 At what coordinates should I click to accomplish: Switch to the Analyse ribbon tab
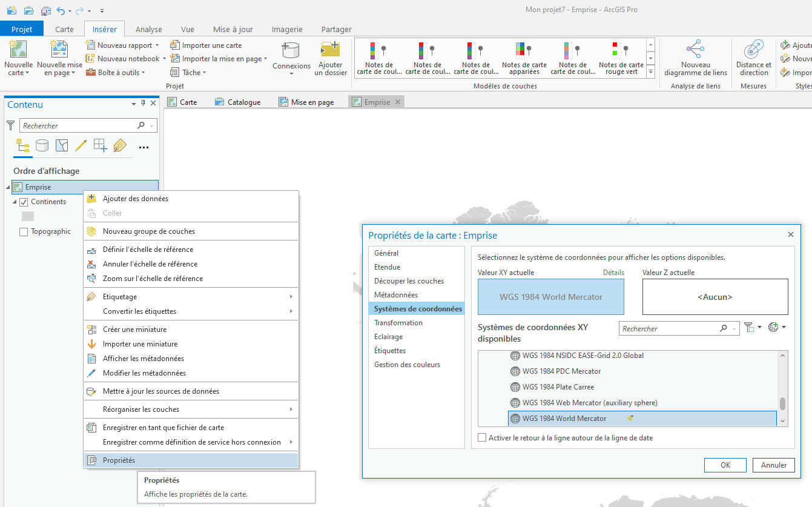(148, 29)
